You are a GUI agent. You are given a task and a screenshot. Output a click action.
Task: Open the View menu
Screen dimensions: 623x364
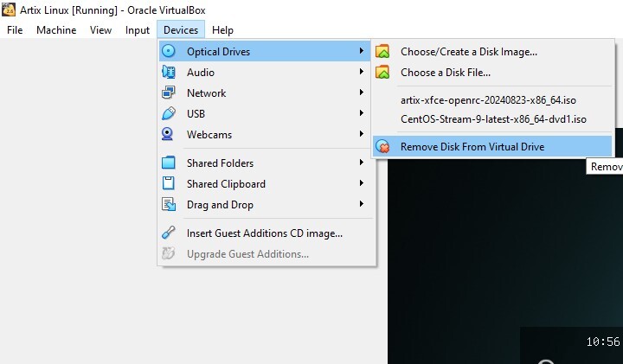(100, 30)
